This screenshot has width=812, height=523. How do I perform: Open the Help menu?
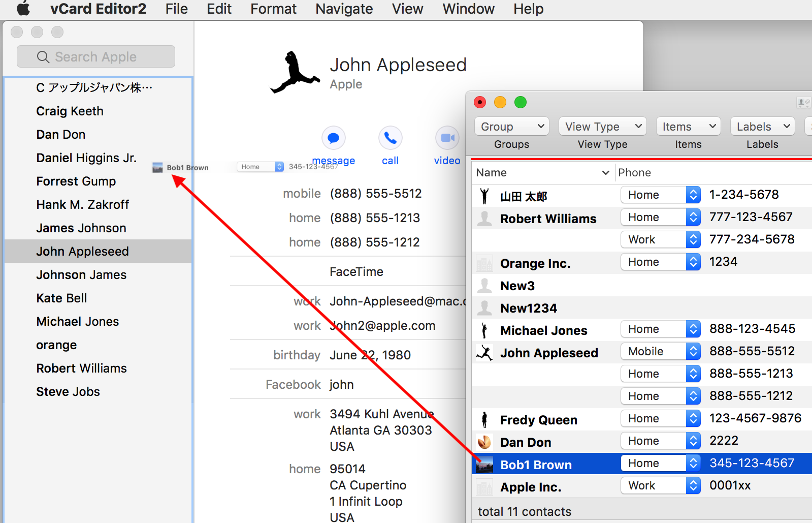[528, 9]
